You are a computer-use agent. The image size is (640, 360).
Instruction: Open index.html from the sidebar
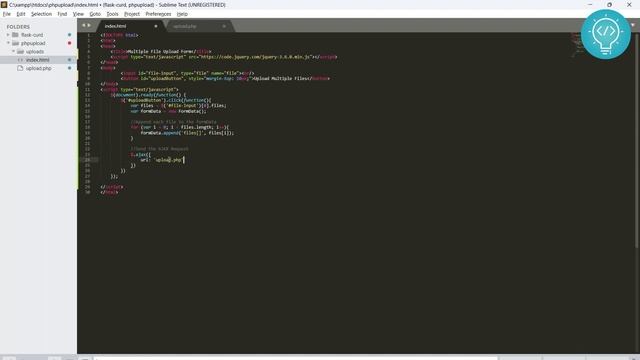(x=38, y=60)
